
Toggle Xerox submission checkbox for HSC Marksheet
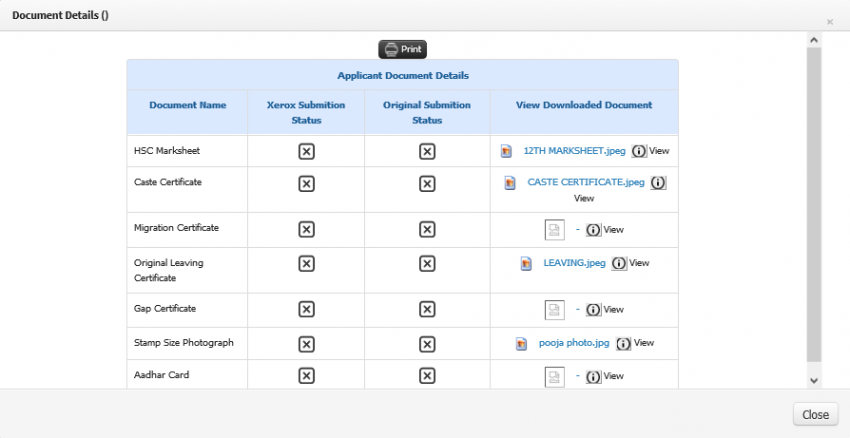[x=306, y=152]
